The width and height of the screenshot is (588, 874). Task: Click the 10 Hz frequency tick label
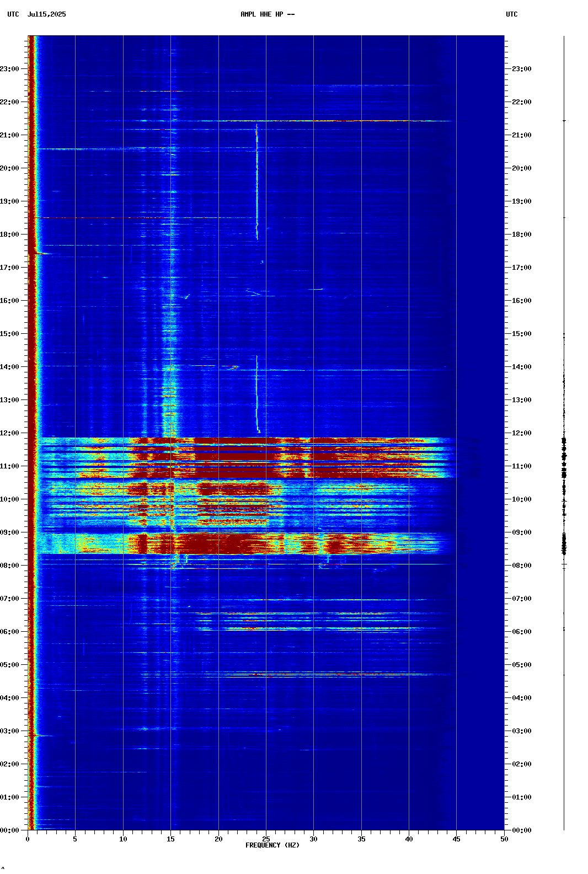point(123,839)
